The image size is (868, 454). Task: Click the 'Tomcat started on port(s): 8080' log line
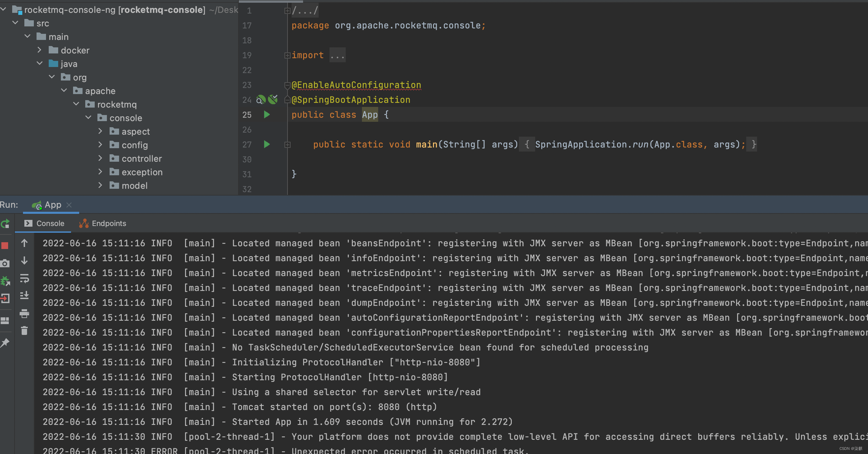pyautogui.click(x=240, y=407)
